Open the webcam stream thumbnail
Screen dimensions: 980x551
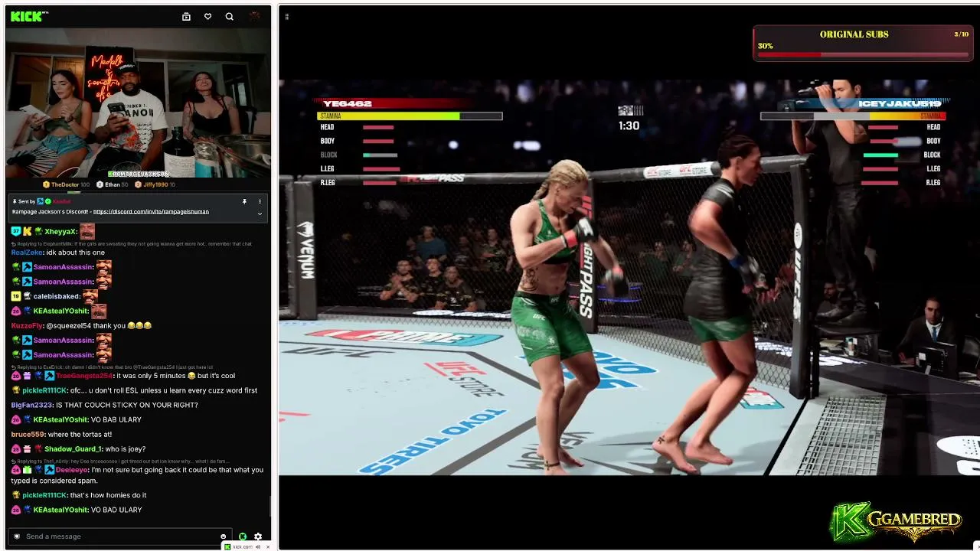pos(138,103)
